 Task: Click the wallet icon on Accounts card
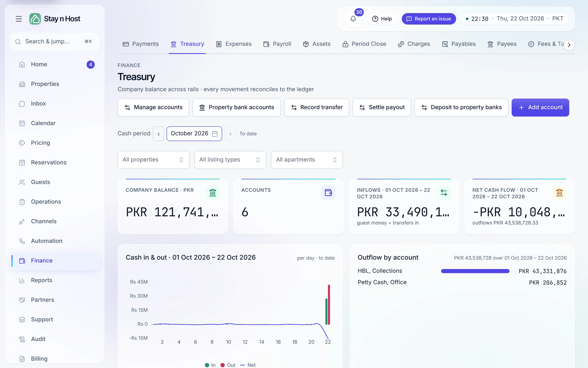[x=328, y=193]
